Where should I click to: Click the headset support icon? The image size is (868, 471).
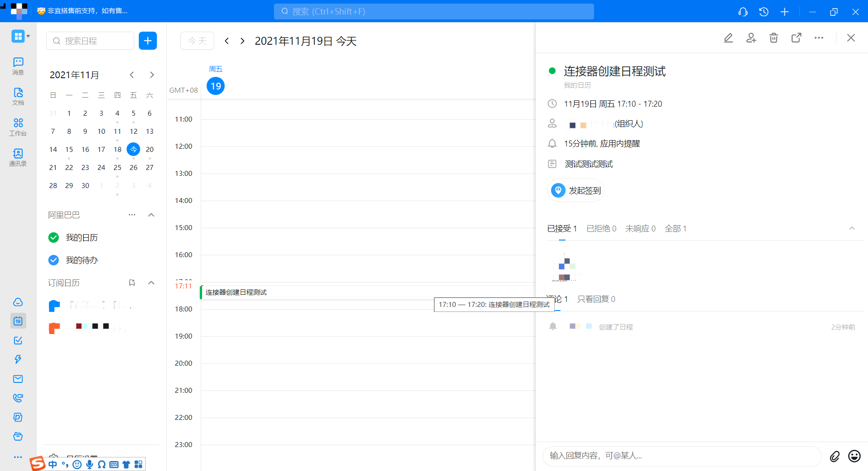point(743,12)
